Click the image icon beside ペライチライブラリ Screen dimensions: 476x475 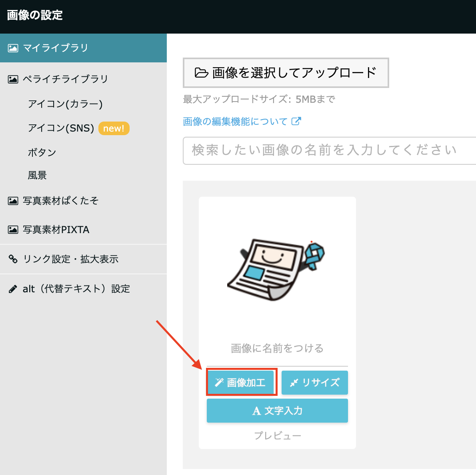click(x=13, y=79)
